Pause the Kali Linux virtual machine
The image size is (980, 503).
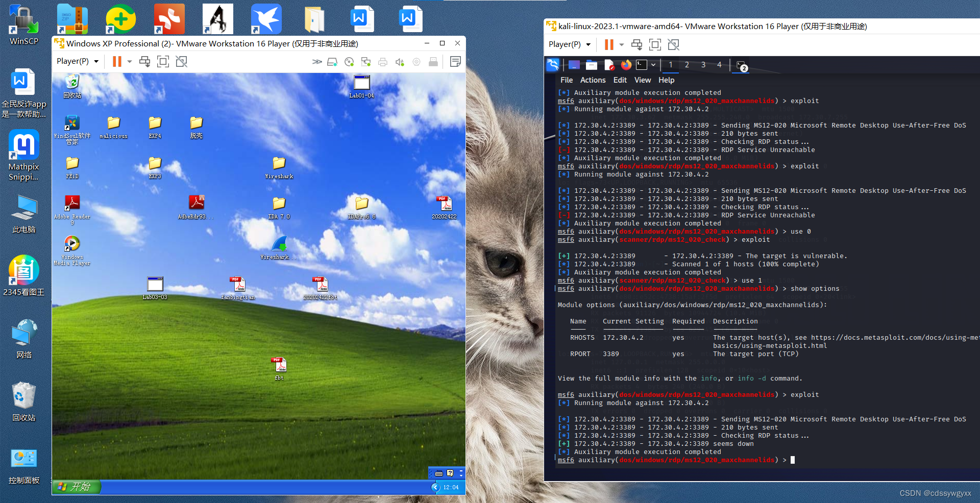(609, 44)
